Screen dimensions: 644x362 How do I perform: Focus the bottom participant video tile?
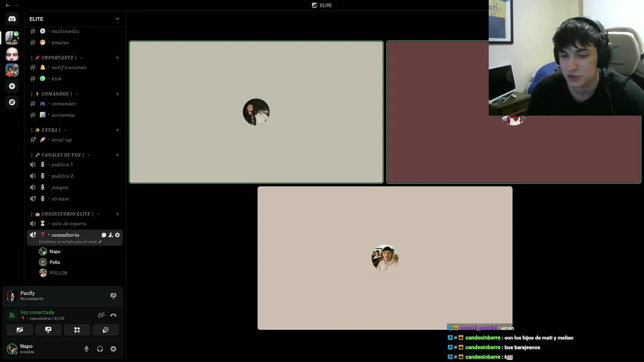[385, 258]
